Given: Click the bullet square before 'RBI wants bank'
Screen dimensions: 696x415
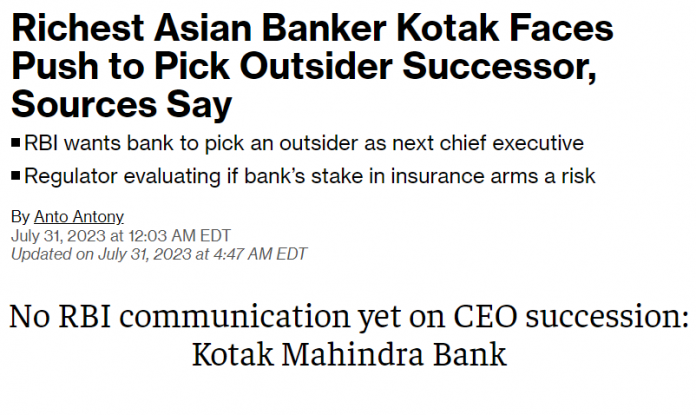Looking at the screenshot, I should click(x=16, y=144).
